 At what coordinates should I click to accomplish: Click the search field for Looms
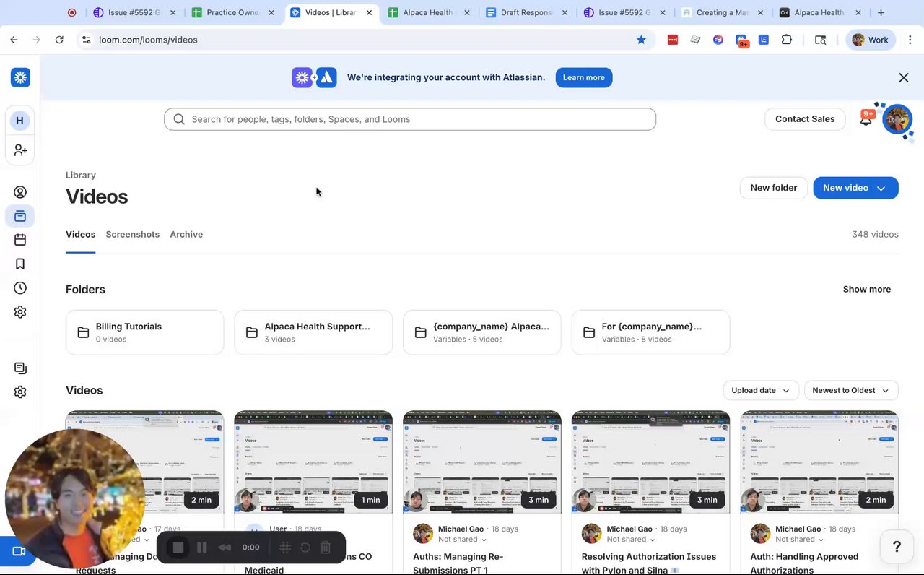410,119
